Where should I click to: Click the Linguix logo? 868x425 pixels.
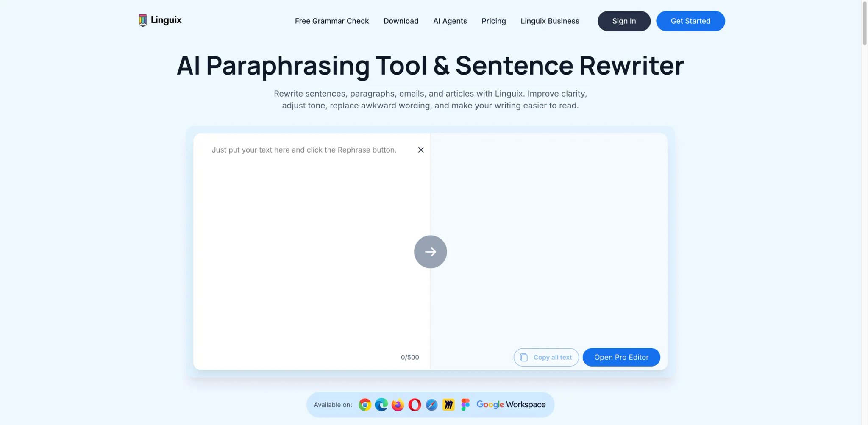click(160, 20)
